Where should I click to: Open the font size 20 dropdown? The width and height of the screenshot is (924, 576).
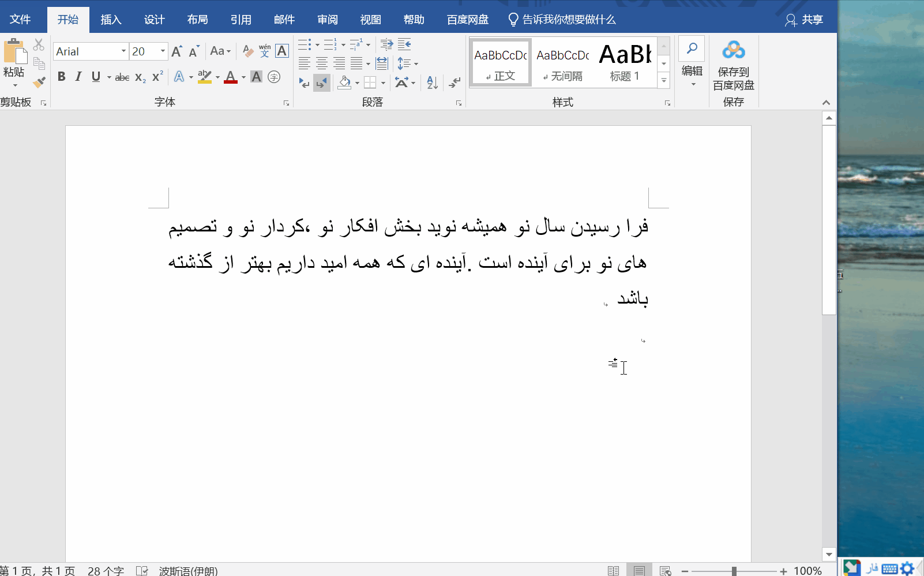point(163,51)
